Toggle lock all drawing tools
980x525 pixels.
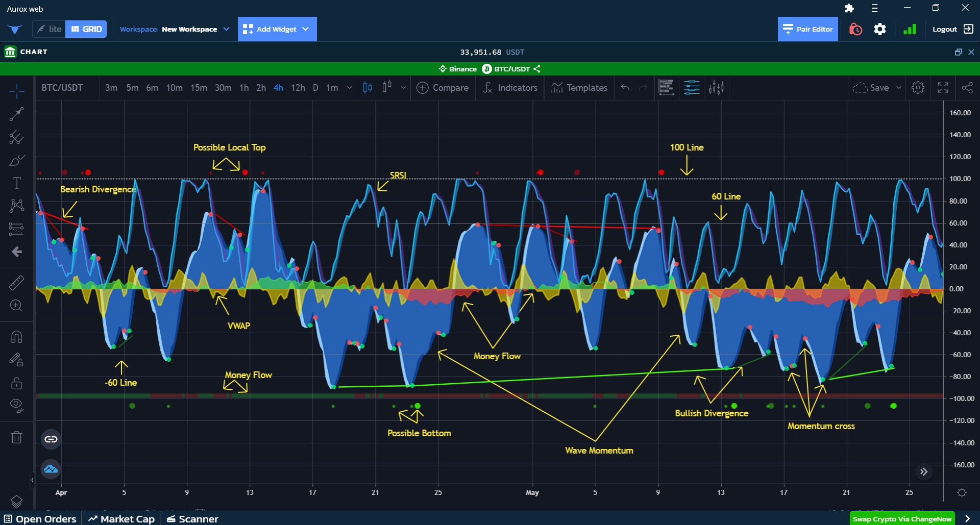point(16,383)
